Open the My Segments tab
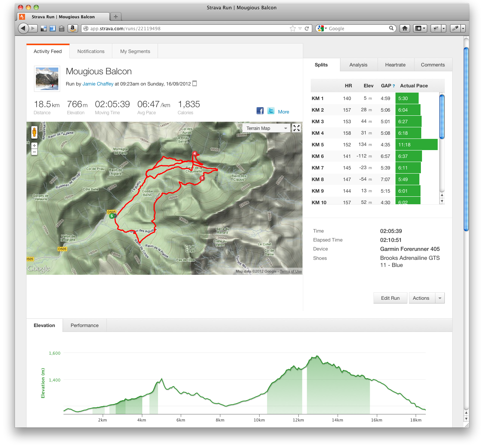This screenshot has height=448, width=484. click(x=135, y=51)
